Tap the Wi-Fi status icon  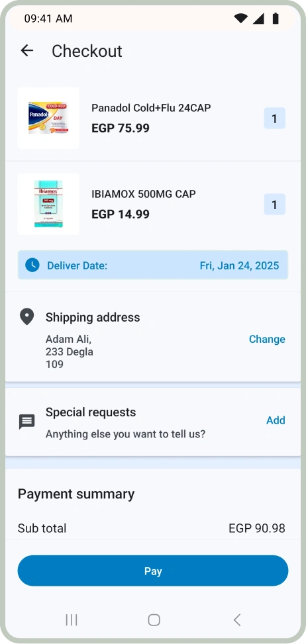click(x=240, y=18)
